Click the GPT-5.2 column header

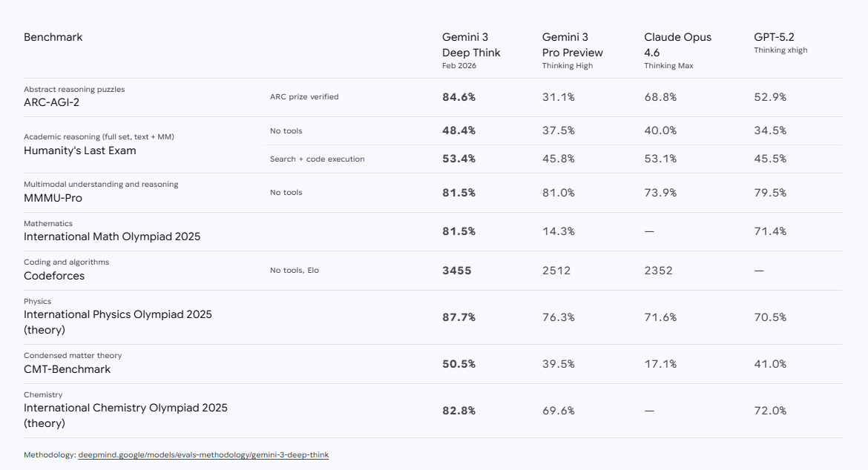pyautogui.click(x=774, y=37)
